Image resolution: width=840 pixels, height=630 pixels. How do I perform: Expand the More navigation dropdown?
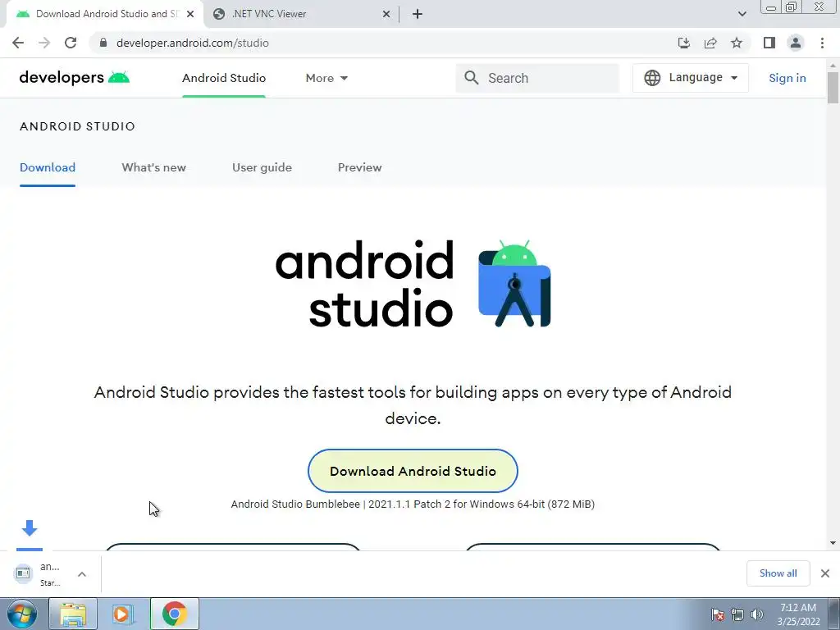pos(326,78)
